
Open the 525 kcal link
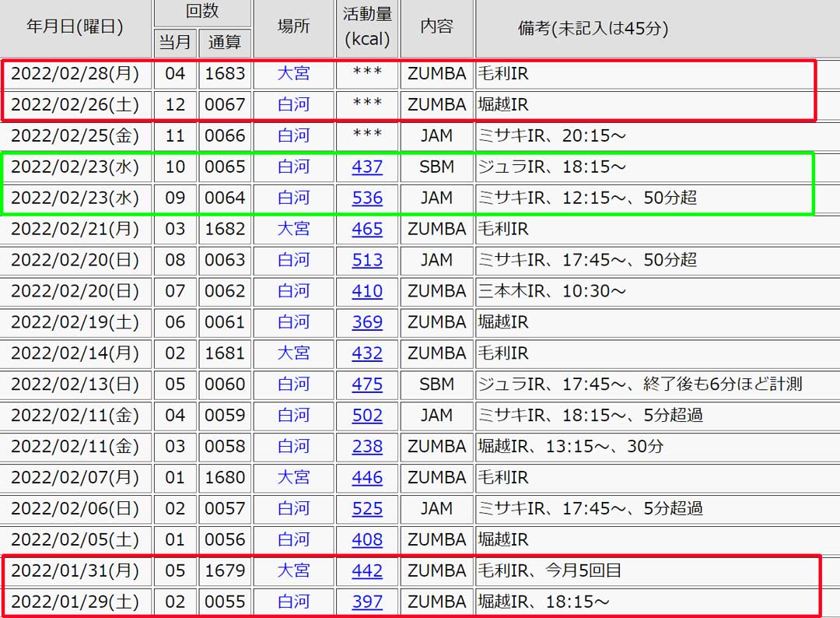click(x=367, y=509)
